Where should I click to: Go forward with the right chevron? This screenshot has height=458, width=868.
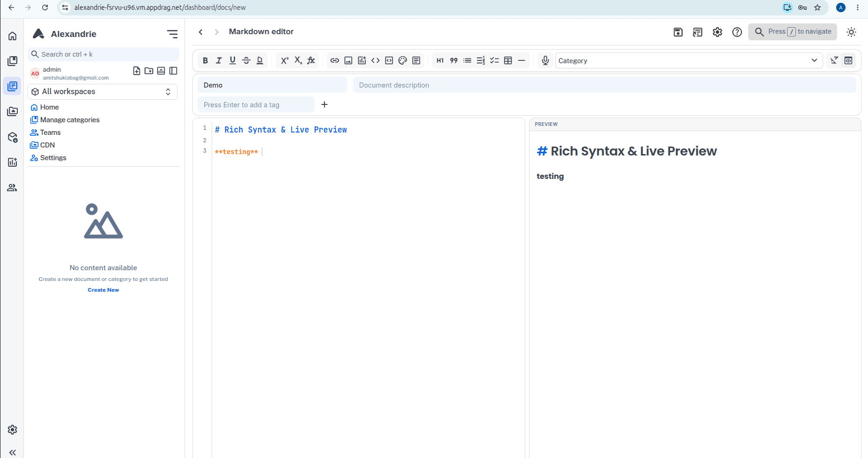(216, 32)
